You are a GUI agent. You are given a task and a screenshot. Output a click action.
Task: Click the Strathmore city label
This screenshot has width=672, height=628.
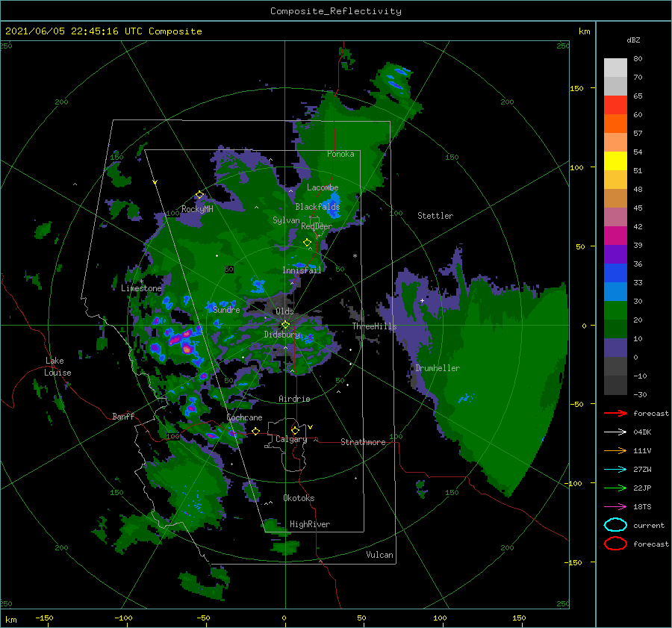pyautogui.click(x=363, y=442)
